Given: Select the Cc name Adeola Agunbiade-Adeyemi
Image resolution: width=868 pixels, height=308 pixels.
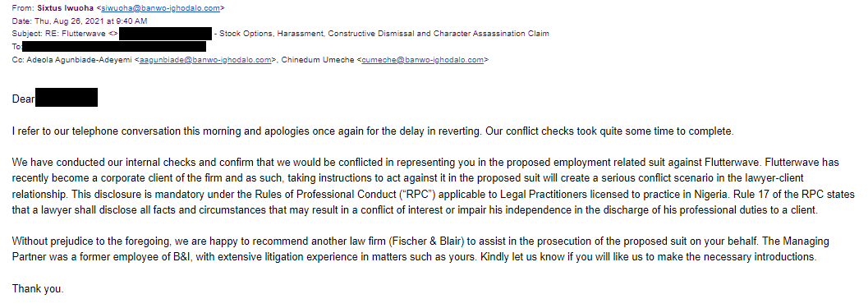Looking at the screenshot, I should pos(77,60).
